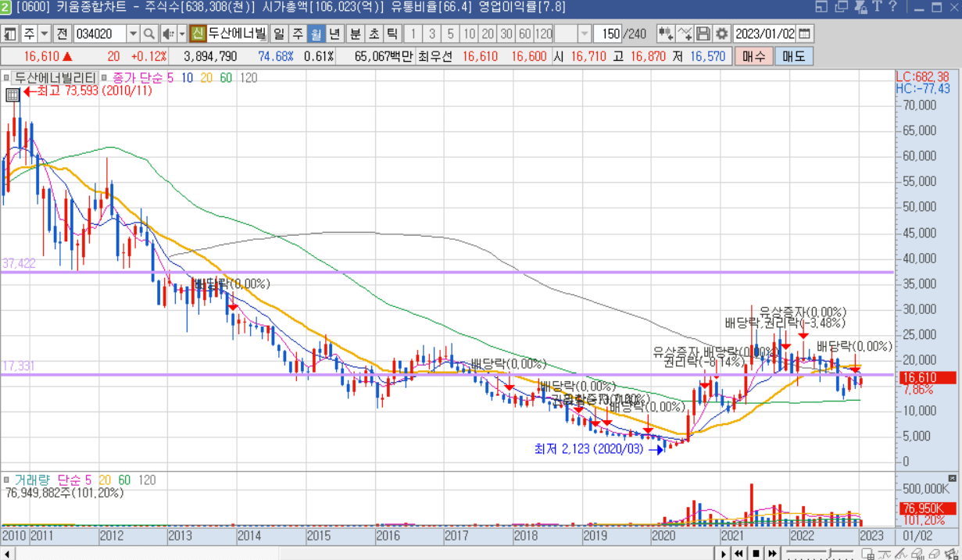Click the green 신 badge icon

197,34
